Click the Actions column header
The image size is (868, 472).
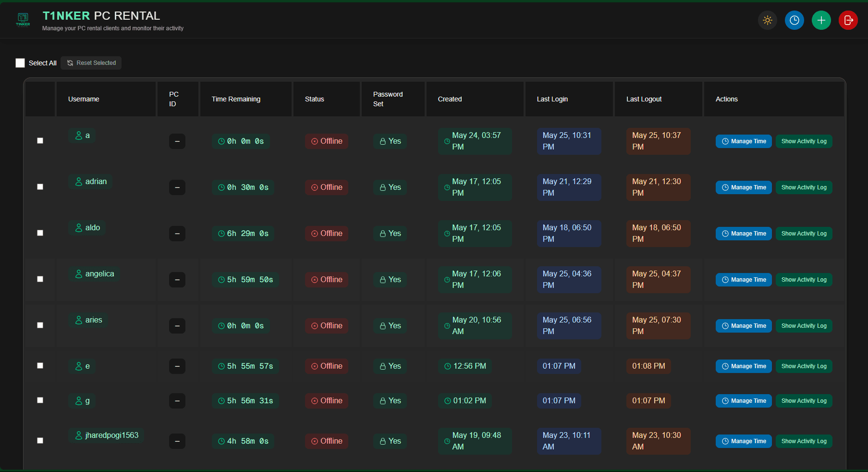click(774, 99)
